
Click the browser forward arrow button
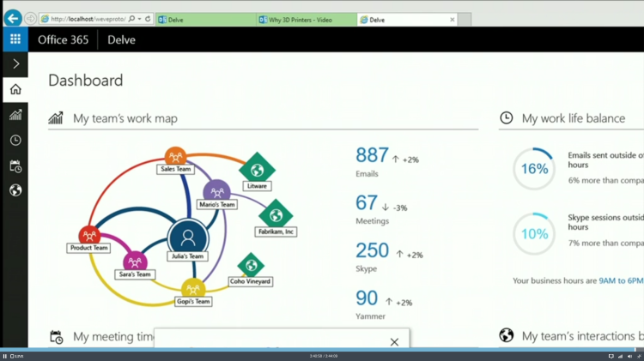pyautogui.click(x=30, y=19)
